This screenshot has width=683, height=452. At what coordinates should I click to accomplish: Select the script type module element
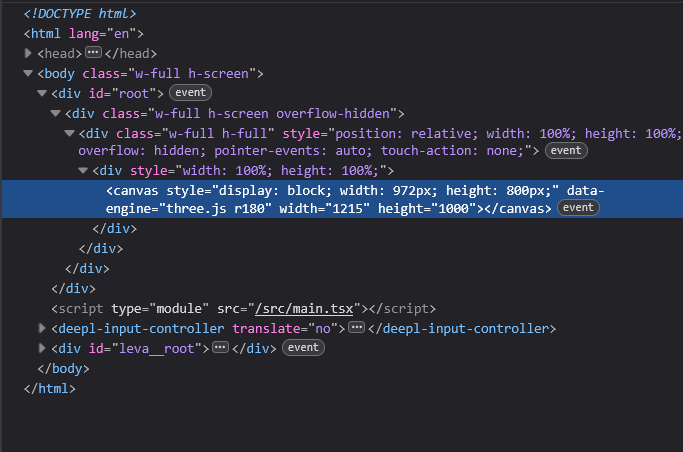tap(243, 309)
